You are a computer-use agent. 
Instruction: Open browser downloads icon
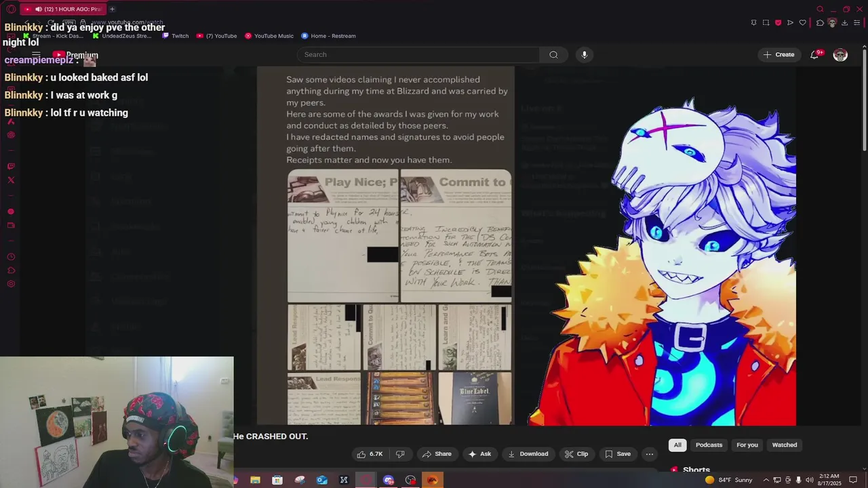click(x=844, y=22)
